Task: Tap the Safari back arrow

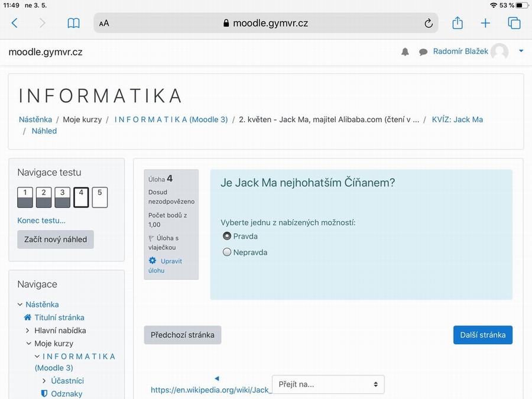Action: (14, 23)
